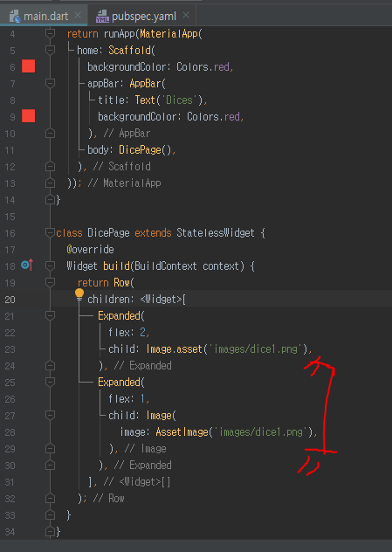Click the fold end marker at // AppBar

[51, 134]
